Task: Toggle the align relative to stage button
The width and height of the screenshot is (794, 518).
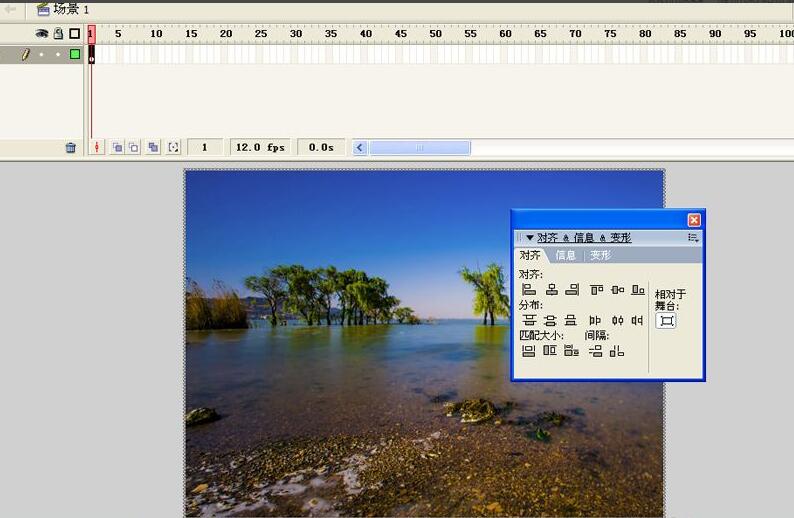Action: (x=666, y=321)
